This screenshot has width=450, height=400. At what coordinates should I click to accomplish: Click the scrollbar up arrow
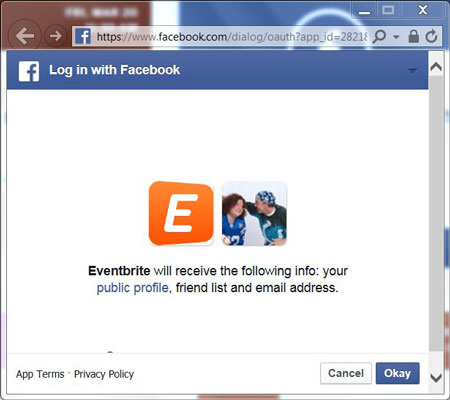tap(436, 67)
